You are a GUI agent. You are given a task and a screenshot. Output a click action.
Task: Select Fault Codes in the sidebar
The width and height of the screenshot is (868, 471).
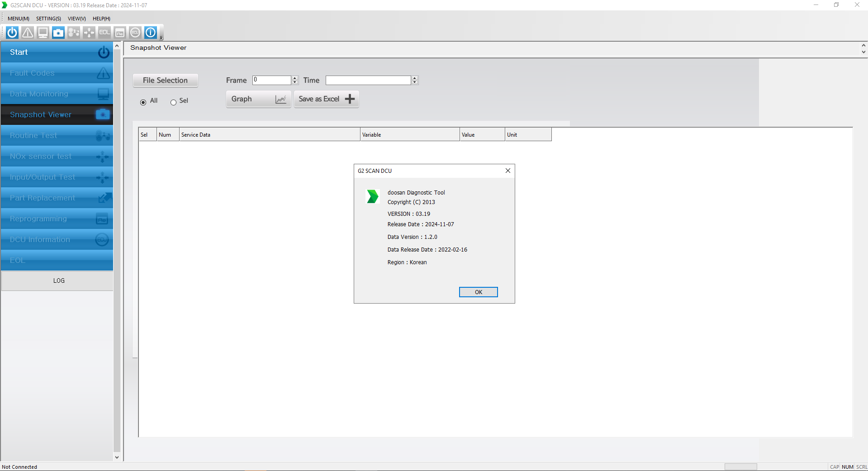click(x=57, y=73)
